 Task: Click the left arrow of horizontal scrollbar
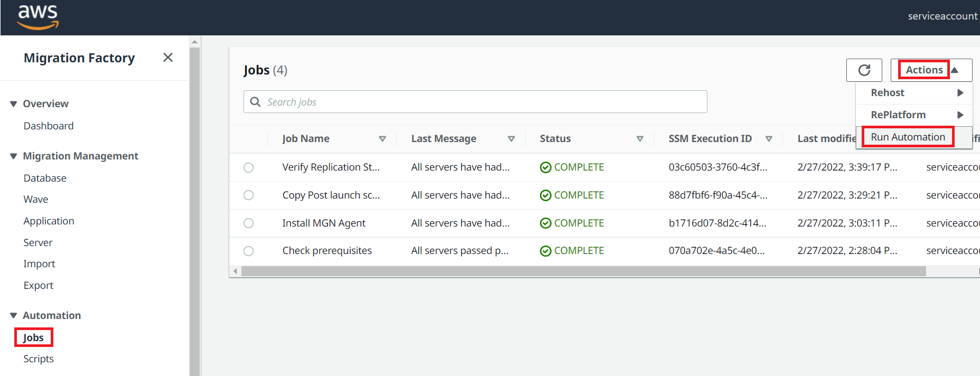tap(235, 271)
